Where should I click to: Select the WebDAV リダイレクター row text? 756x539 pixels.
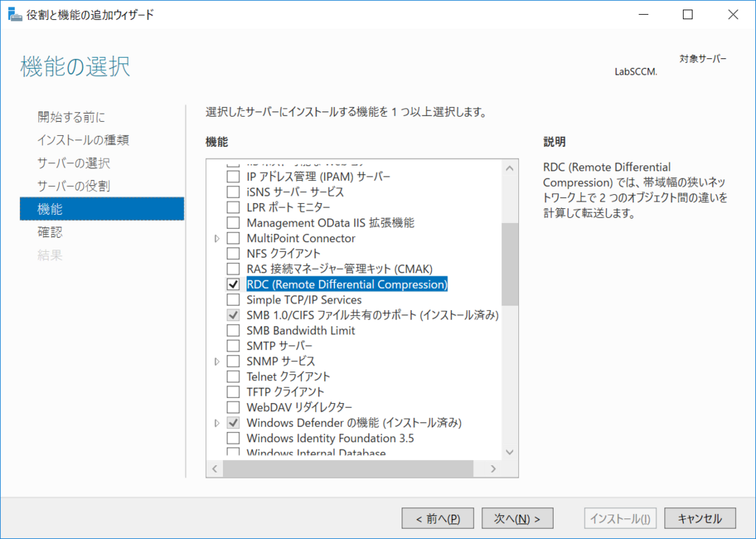pyautogui.click(x=300, y=408)
